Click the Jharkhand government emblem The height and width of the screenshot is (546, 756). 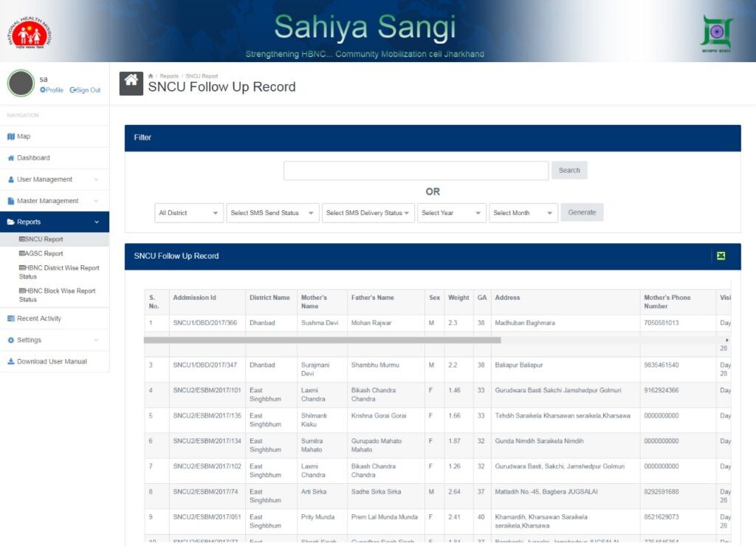tap(715, 33)
